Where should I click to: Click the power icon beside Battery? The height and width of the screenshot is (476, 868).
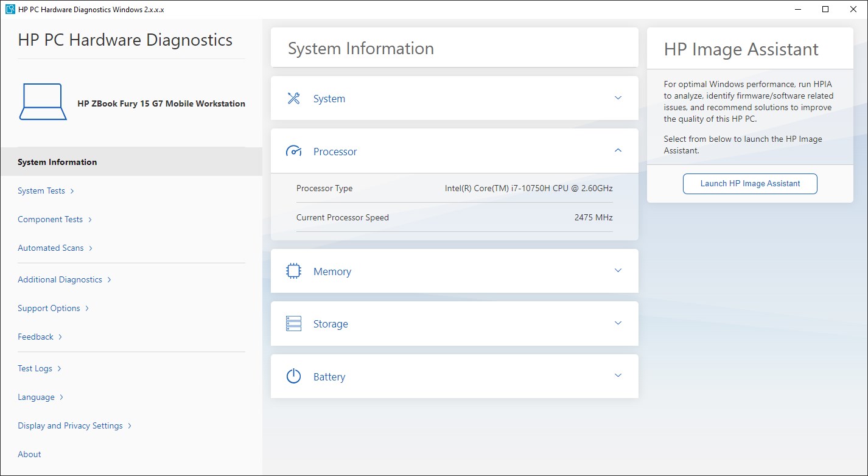coord(293,376)
